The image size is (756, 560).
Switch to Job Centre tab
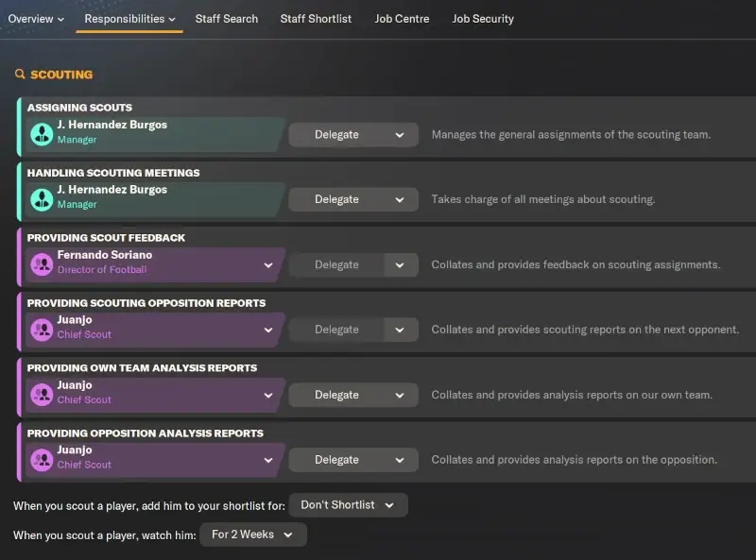[403, 19]
